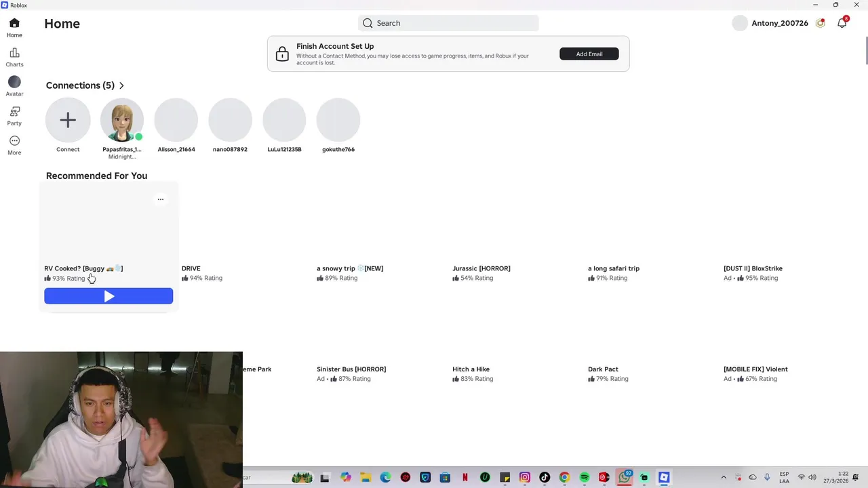Open the More menu in sidebar
The height and width of the screenshot is (488, 868).
click(14, 145)
